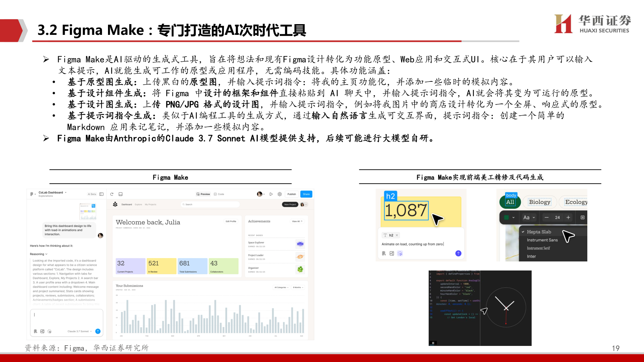Click the reload icon in CoLab toolbar
The width and height of the screenshot is (644, 362).
(x=112, y=194)
